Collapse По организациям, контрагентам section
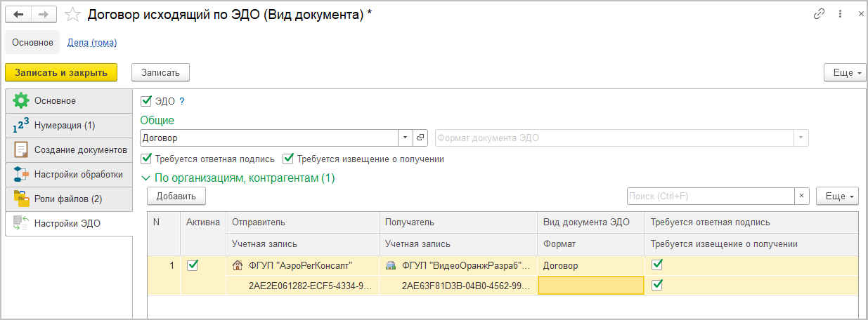868x320 pixels. pos(146,178)
